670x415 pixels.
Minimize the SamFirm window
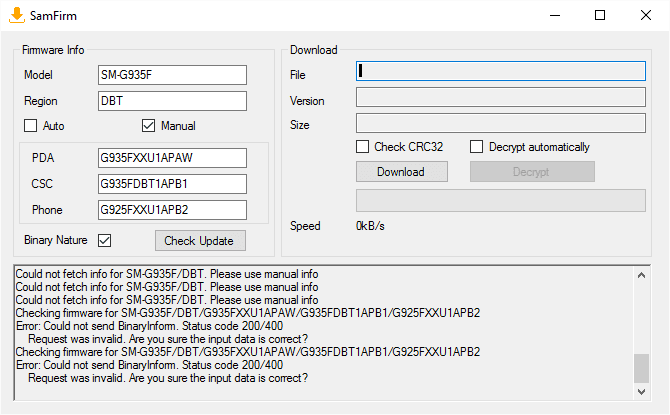pos(555,15)
